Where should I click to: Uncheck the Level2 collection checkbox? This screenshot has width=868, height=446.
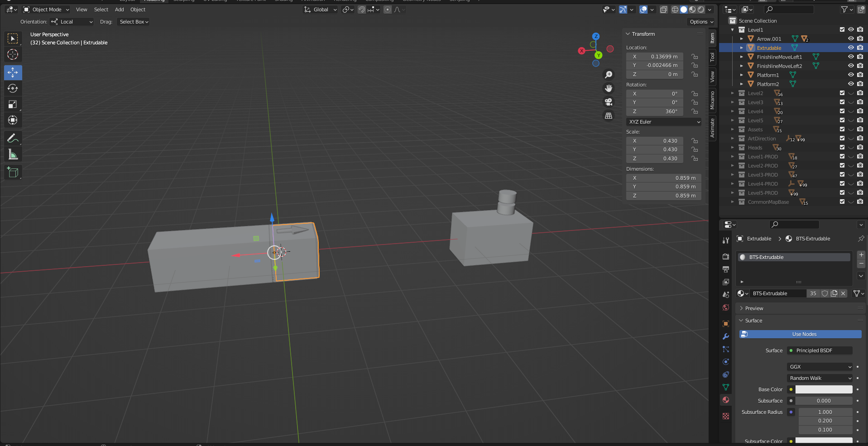tap(842, 93)
